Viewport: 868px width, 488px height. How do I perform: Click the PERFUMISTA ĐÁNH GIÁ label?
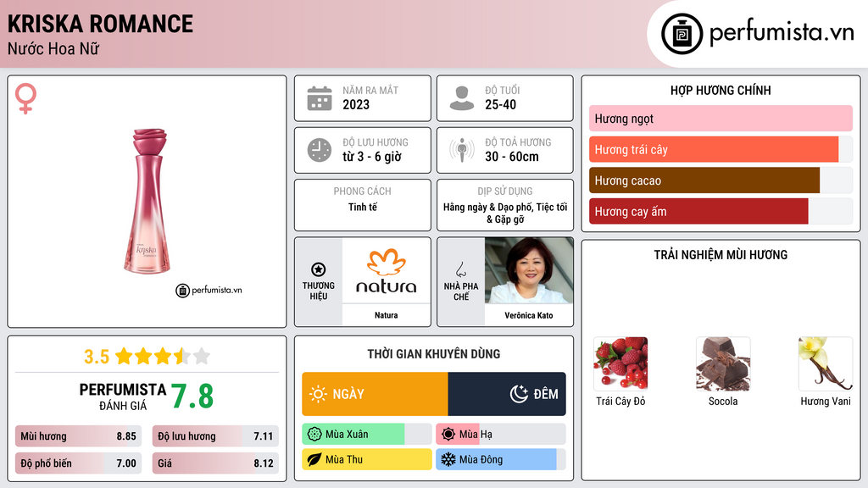123,396
